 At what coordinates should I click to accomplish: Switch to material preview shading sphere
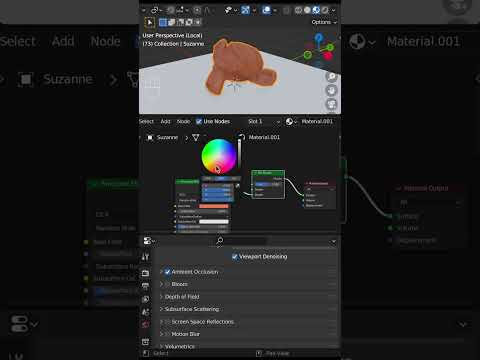pos(316,10)
